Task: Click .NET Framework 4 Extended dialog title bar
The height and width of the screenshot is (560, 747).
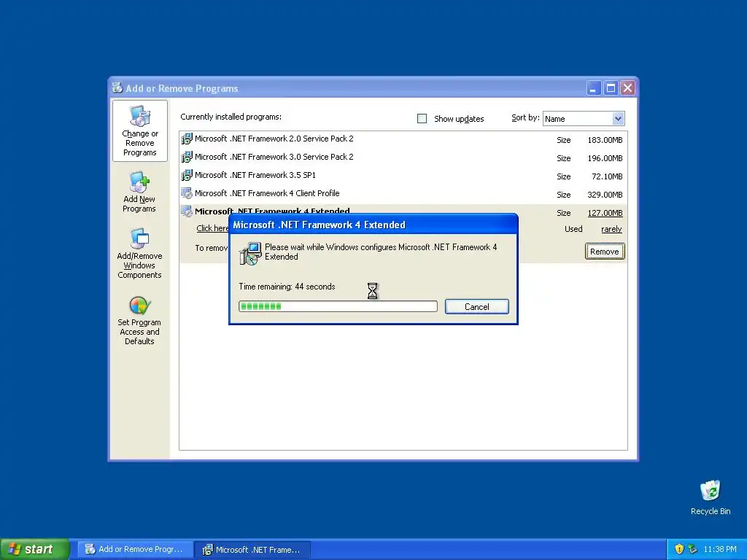Action: click(373, 225)
